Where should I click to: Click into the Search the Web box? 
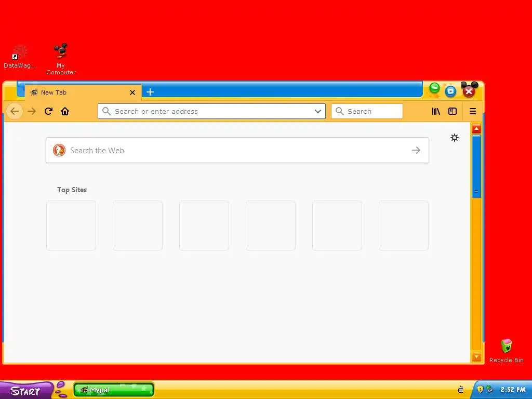point(237,150)
